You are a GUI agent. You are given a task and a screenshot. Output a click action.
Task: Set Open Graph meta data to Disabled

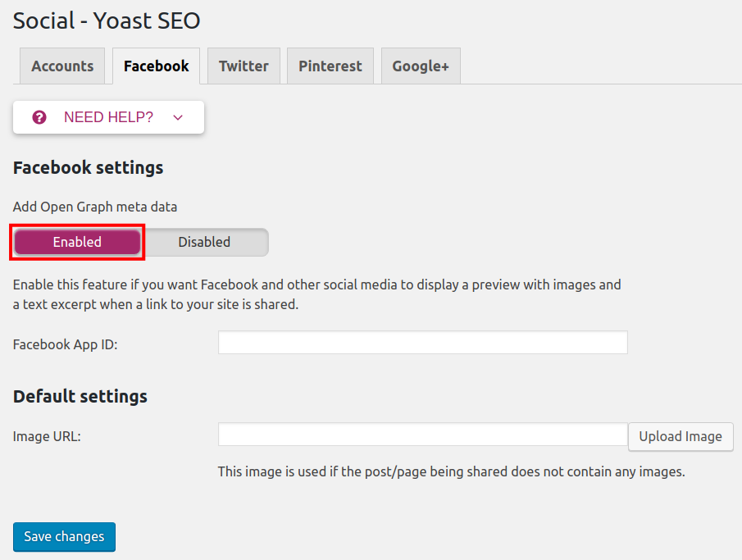(x=204, y=242)
